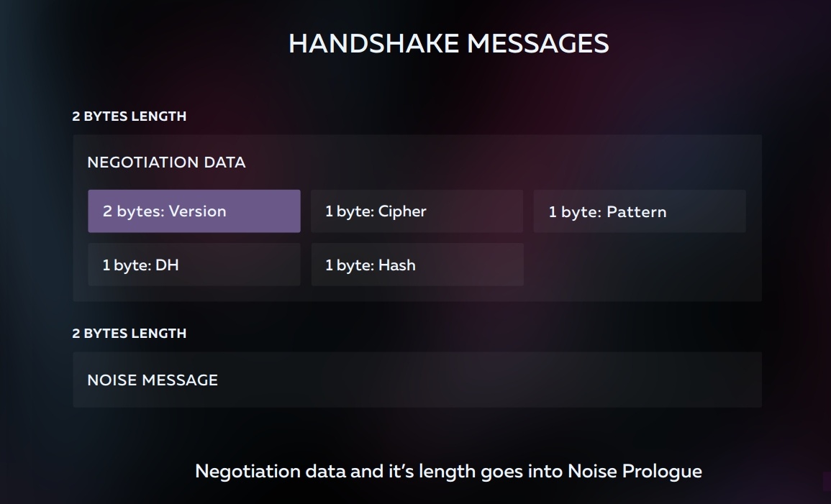Click the word 'Cipher' in its box
Image resolution: width=831 pixels, height=504 pixels.
pyautogui.click(x=402, y=211)
